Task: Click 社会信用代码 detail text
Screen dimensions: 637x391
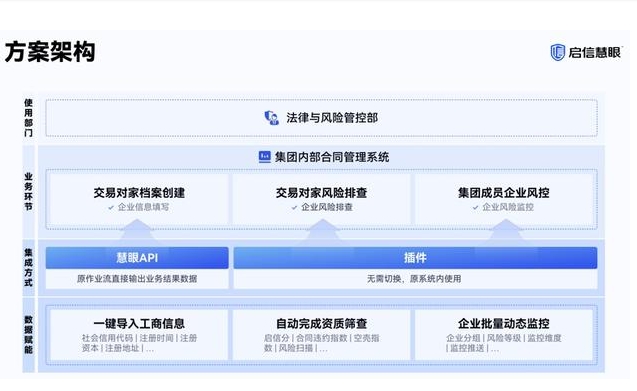Action: click(139, 343)
